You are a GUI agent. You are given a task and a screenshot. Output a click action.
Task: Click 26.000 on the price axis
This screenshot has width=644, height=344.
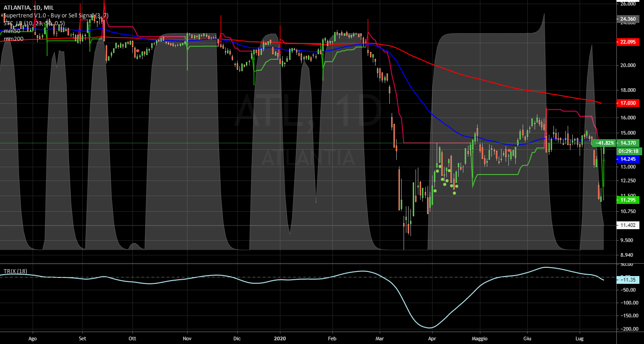pos(628,4)
